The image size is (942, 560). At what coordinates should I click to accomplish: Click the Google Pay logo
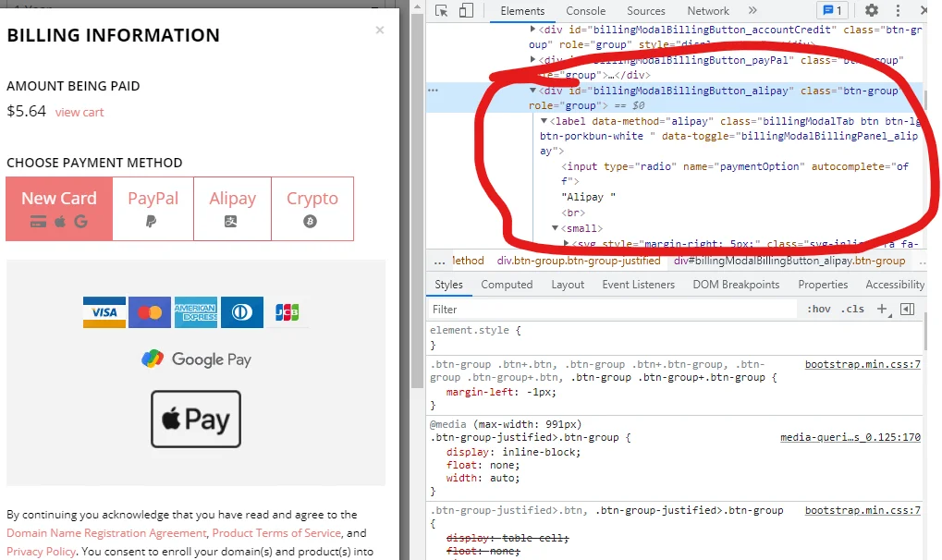(x=197, y=359)
